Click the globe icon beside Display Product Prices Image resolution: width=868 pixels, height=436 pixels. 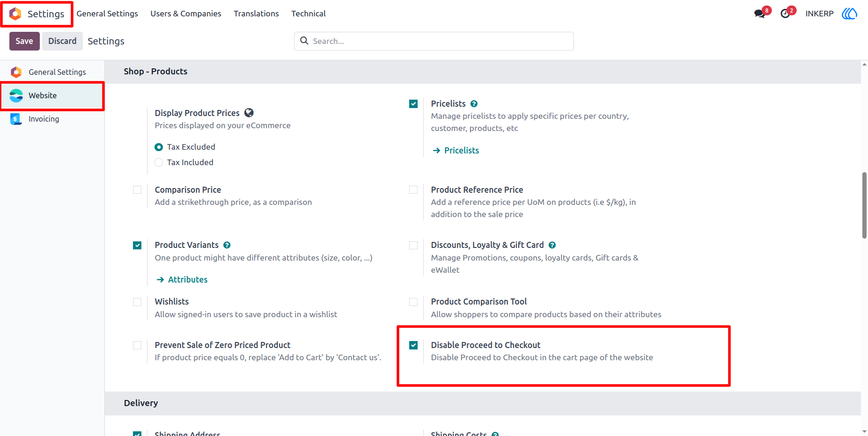249,113
